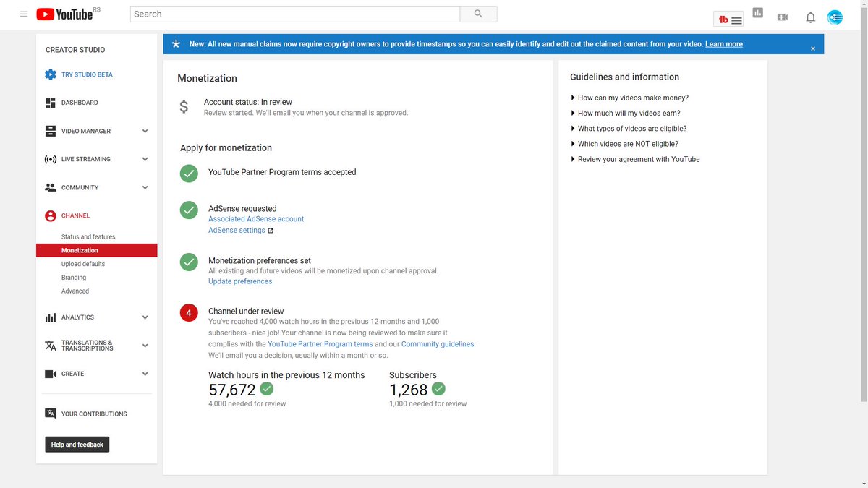
Task: Open the hamburger guide menu
Action: point(24,14)
